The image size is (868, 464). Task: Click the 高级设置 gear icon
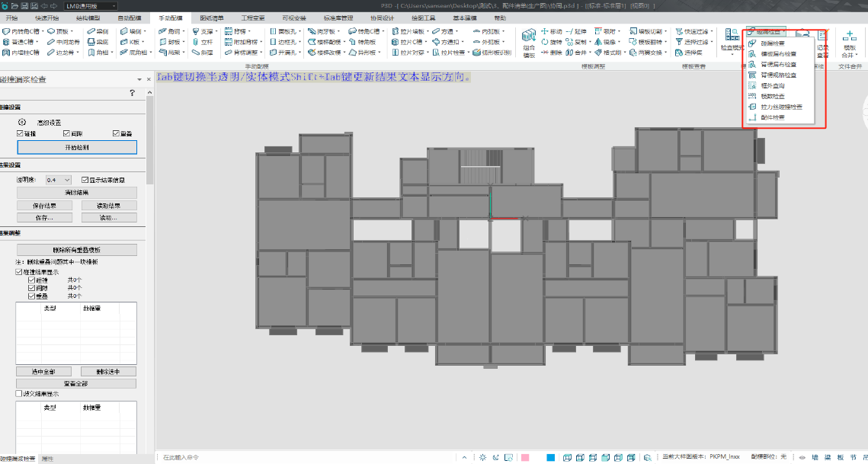pos(21,123)
